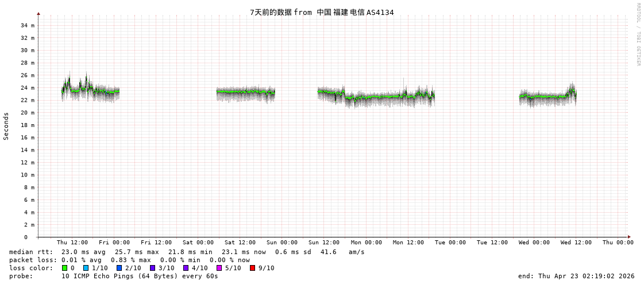Click the 'Mon 12:00' time axis label

[408, 243]
